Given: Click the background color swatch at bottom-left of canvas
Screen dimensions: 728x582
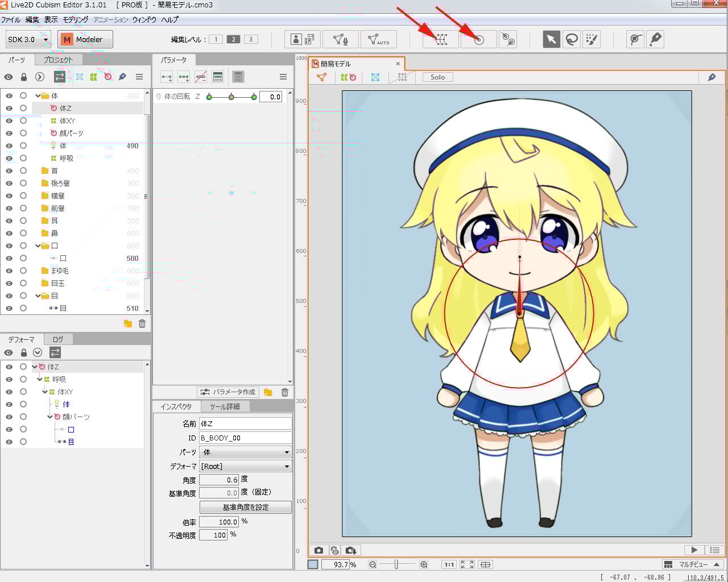Looking at the screenshot, I should coord(313,564).
